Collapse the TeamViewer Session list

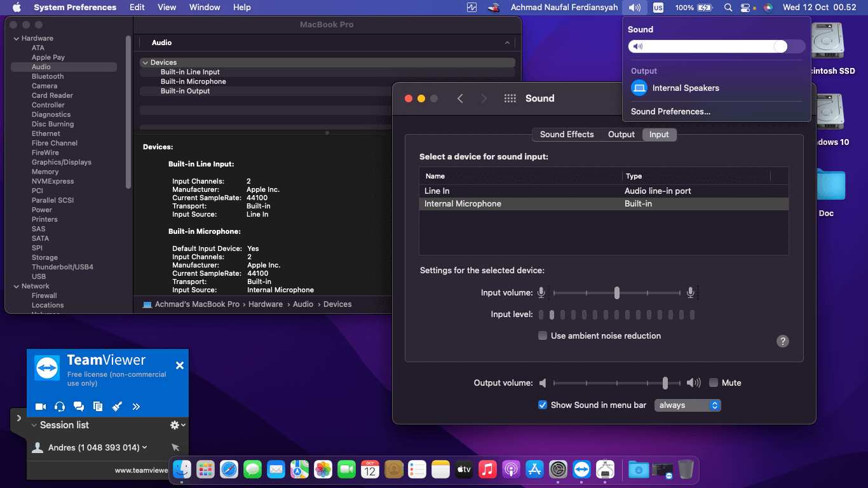click(x=34, y=425)
